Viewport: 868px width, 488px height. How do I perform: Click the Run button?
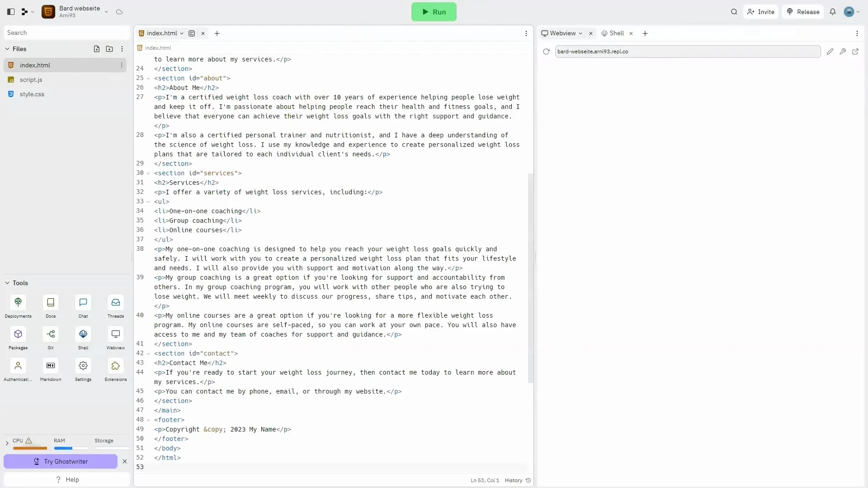pyautogui.click(x=434, y=11)
